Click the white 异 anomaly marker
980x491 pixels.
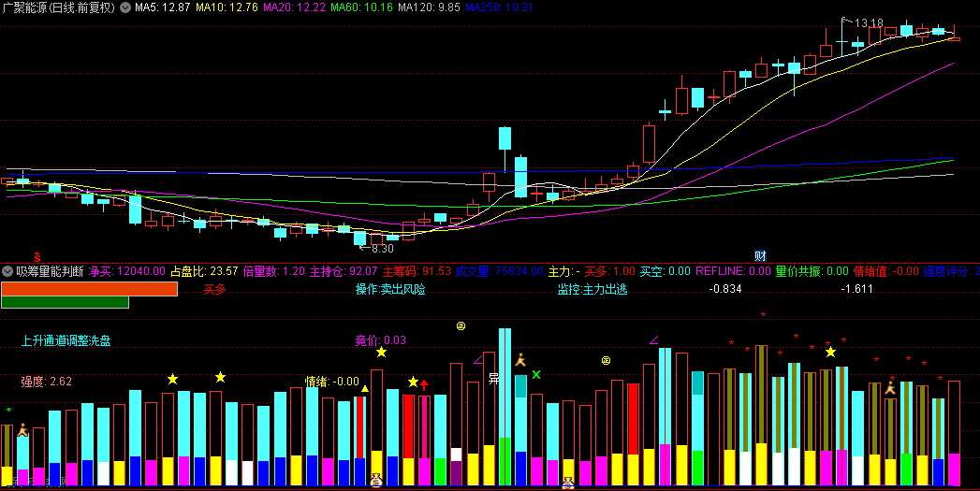coord(494,378)
